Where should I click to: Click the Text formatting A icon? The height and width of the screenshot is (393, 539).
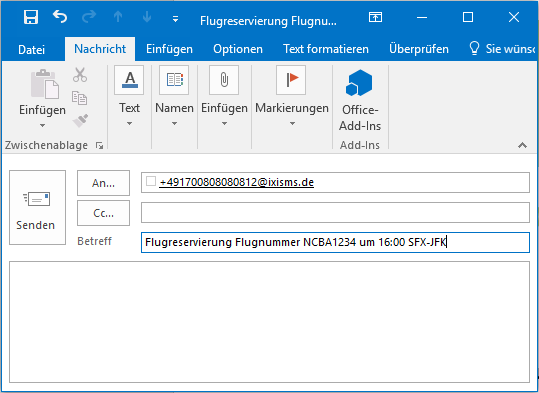point(130,80)
